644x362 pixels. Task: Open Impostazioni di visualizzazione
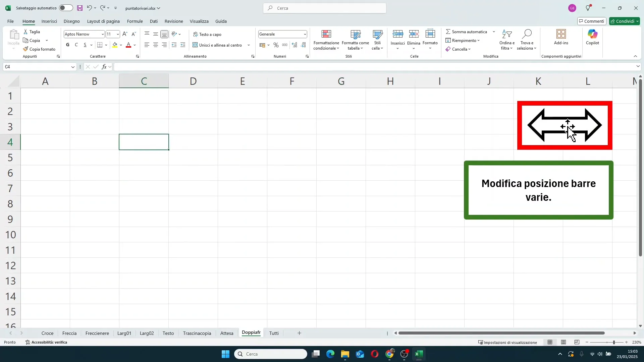coord(507,342)
